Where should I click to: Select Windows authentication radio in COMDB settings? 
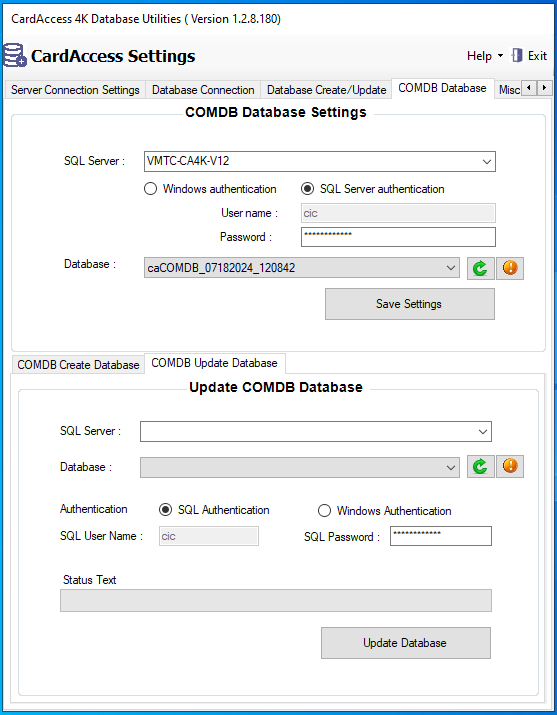(x=150, y=189)
